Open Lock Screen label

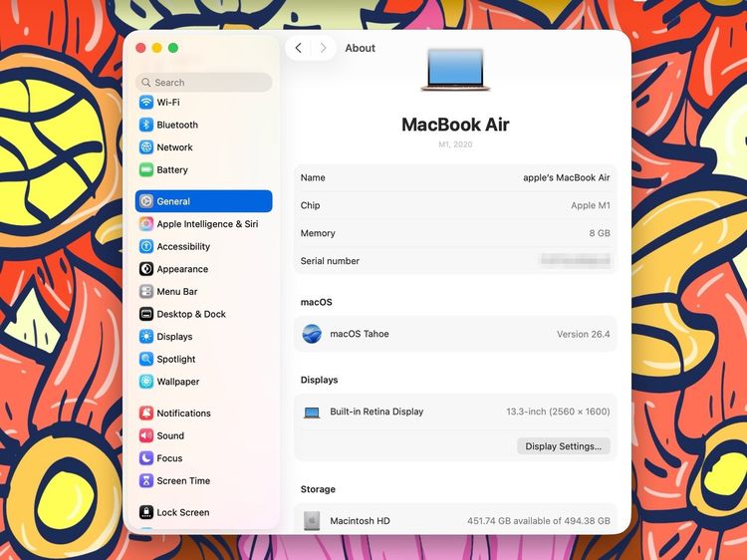183,512
